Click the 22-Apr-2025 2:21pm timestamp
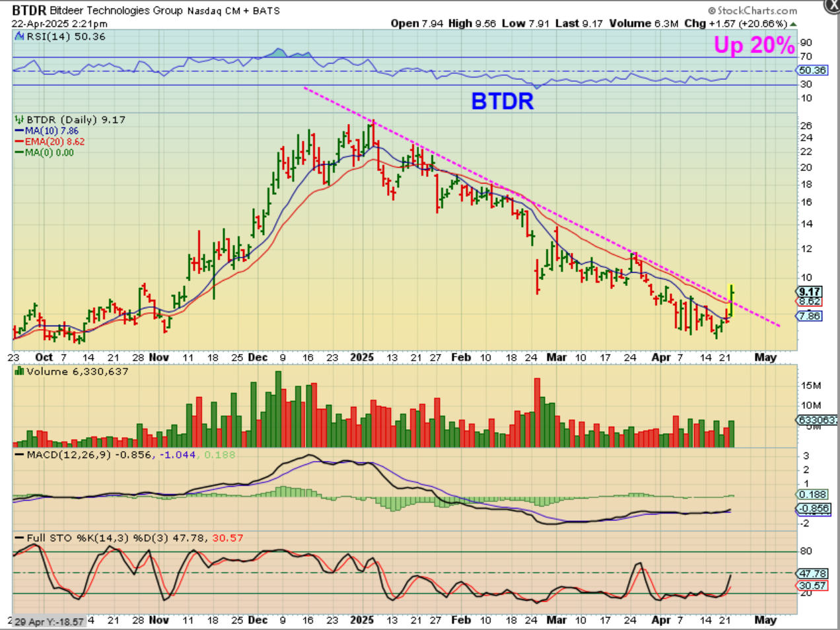 59,24
